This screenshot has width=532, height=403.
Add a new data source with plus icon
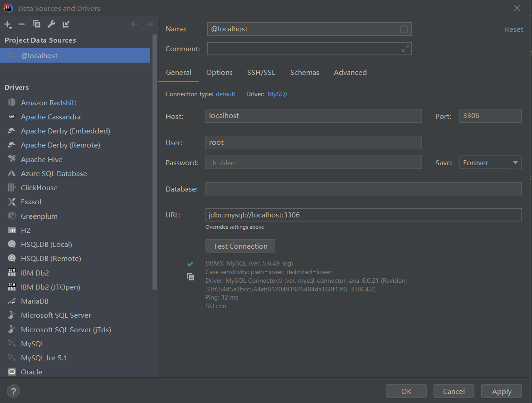8,25
